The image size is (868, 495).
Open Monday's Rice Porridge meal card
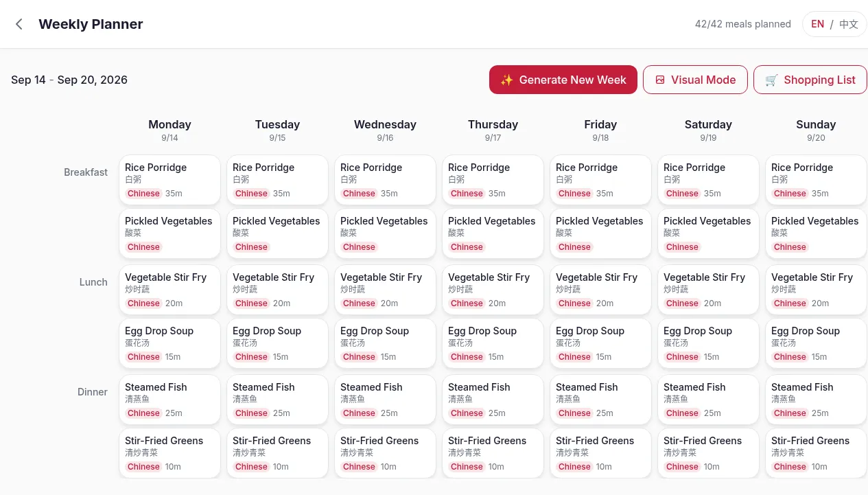click(169, 180)
